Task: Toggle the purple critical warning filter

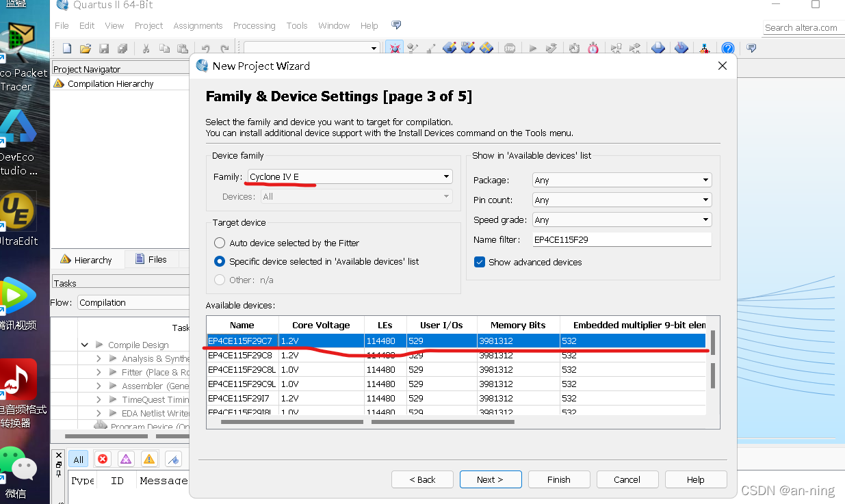Action: pyautogui.click(x=125, y=459)
